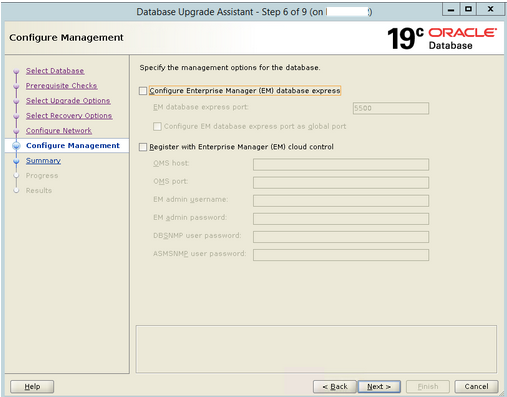The height and width of the screenshot is (397, 507).
Task: Open the Prerequisite Checks step
Action: coord(61,86)
